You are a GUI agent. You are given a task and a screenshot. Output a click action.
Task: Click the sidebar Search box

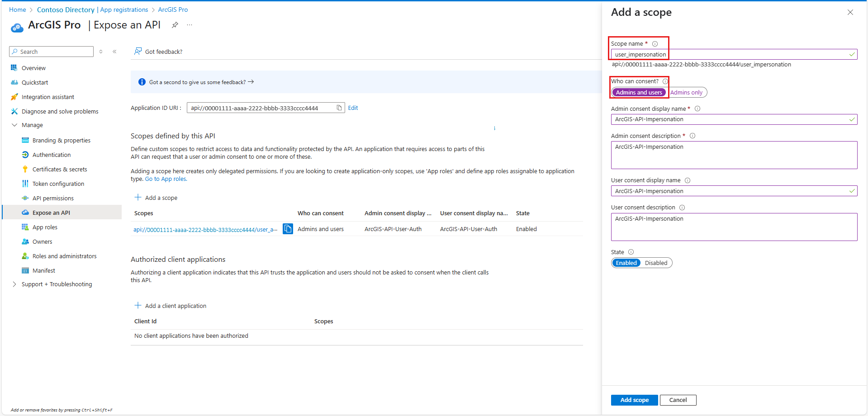click(51, 52)
